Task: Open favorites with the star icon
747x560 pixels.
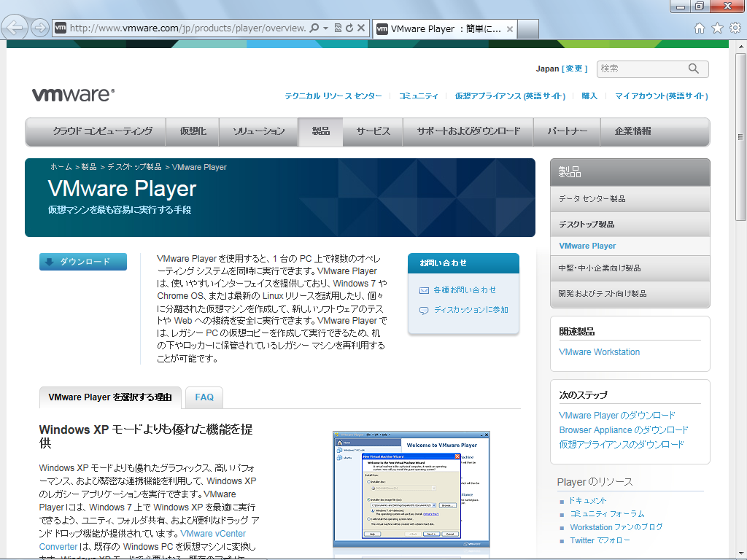Action: tap(718, 28)
